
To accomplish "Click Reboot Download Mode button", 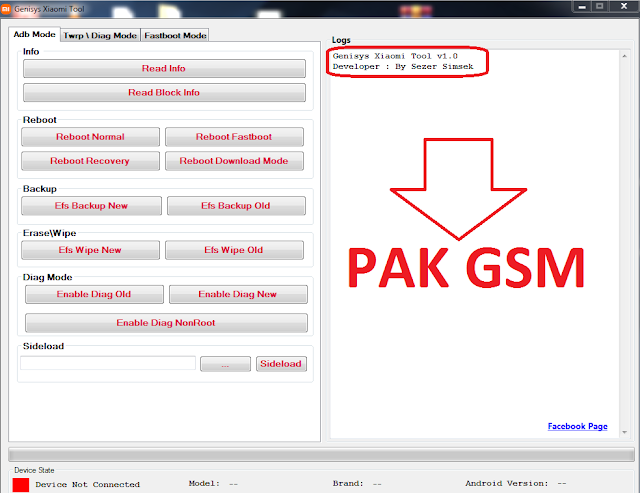I will (x=234, y=161).
